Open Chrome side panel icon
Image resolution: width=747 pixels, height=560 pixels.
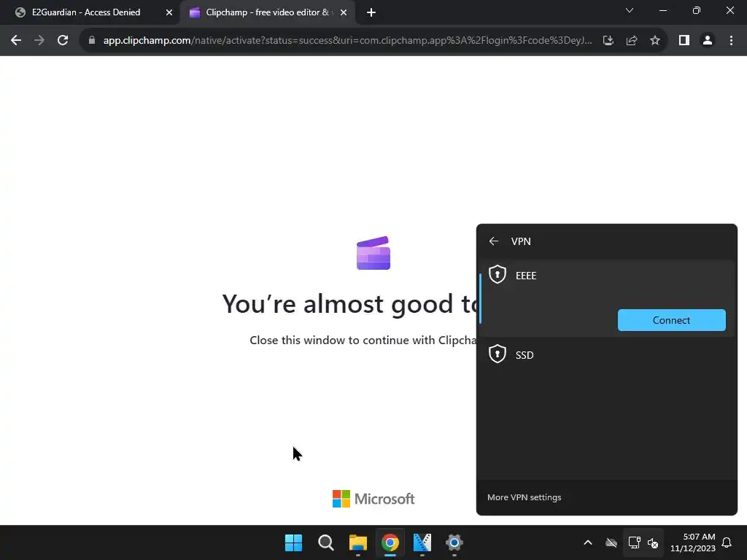(x=684, y=41)
